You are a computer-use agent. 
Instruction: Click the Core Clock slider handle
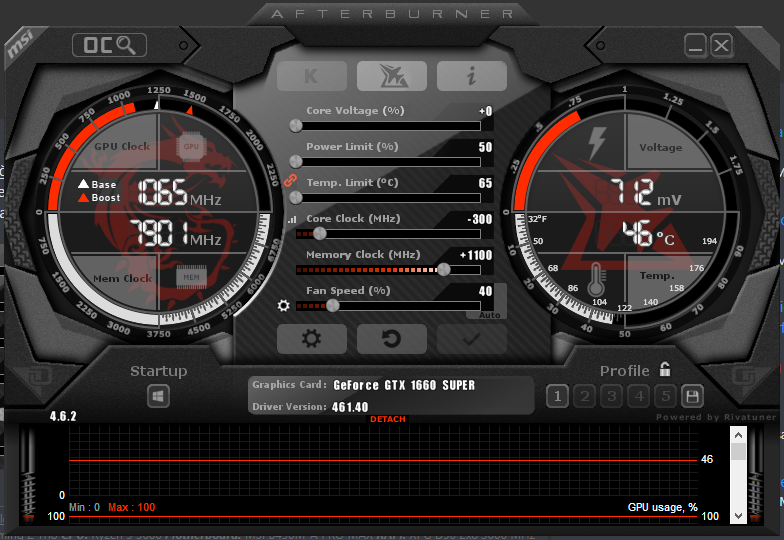point(320,234)
